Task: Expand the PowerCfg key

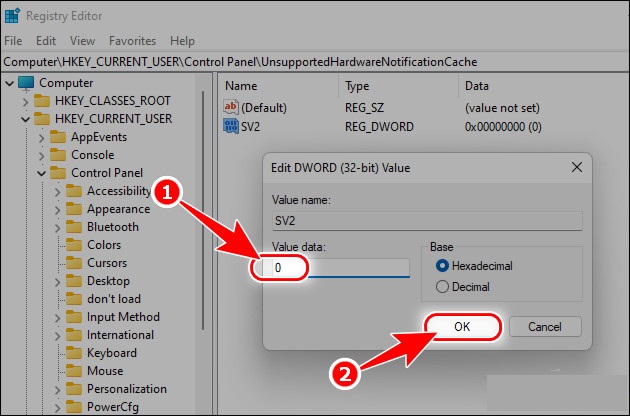Action: pyautogui.click(x=57, y=408)
